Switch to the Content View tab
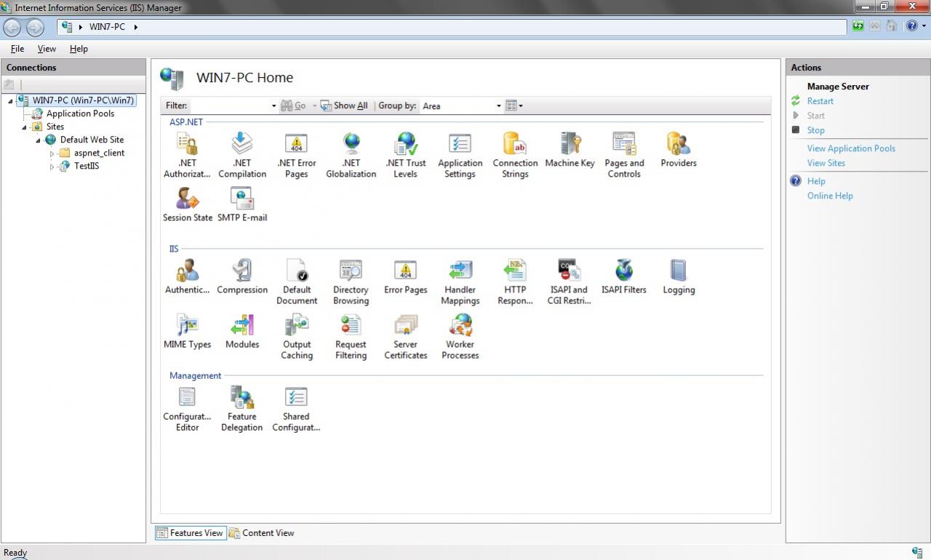Screen dimensions: 931x560 [262, 533]
